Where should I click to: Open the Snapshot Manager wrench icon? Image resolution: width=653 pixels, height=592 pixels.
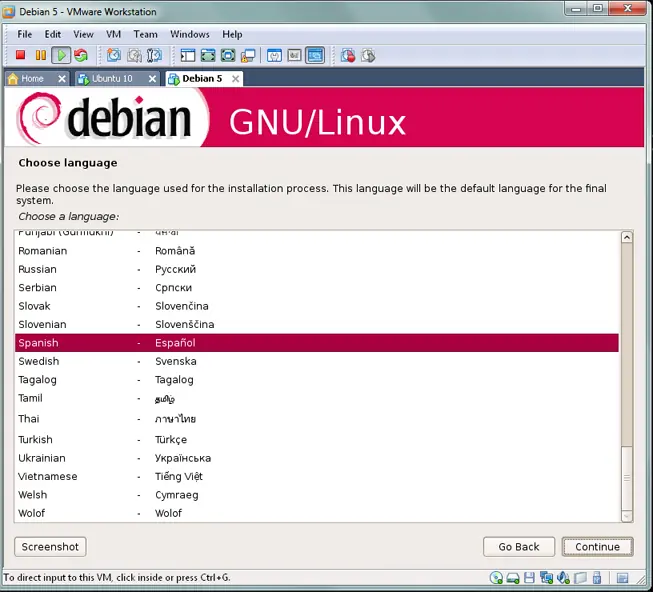(154, 55)
